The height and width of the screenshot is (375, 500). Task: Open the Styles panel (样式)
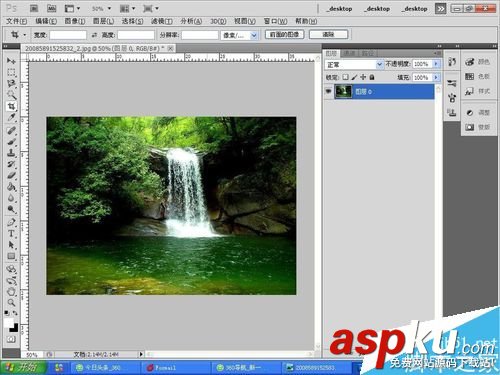pos(478,91)
